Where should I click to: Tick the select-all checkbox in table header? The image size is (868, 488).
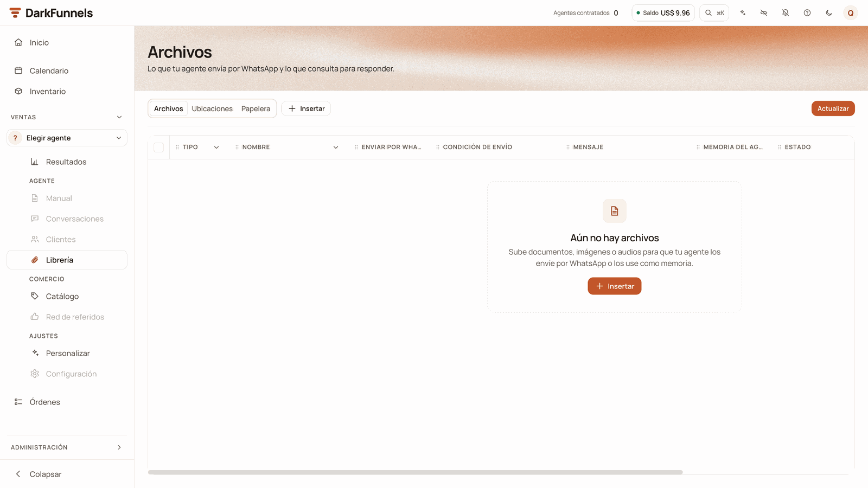[x=159, y=147]
